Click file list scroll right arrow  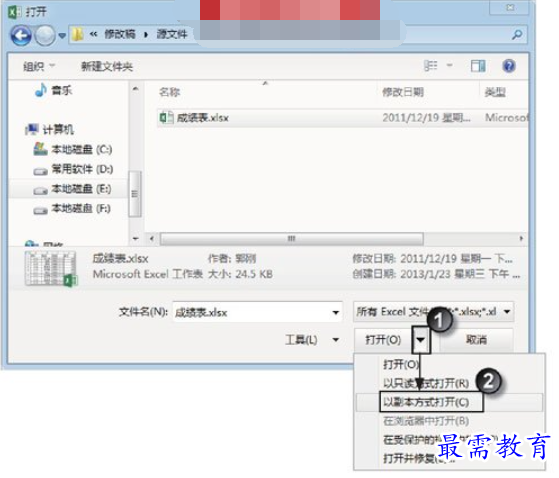click(x=521, y=238)
